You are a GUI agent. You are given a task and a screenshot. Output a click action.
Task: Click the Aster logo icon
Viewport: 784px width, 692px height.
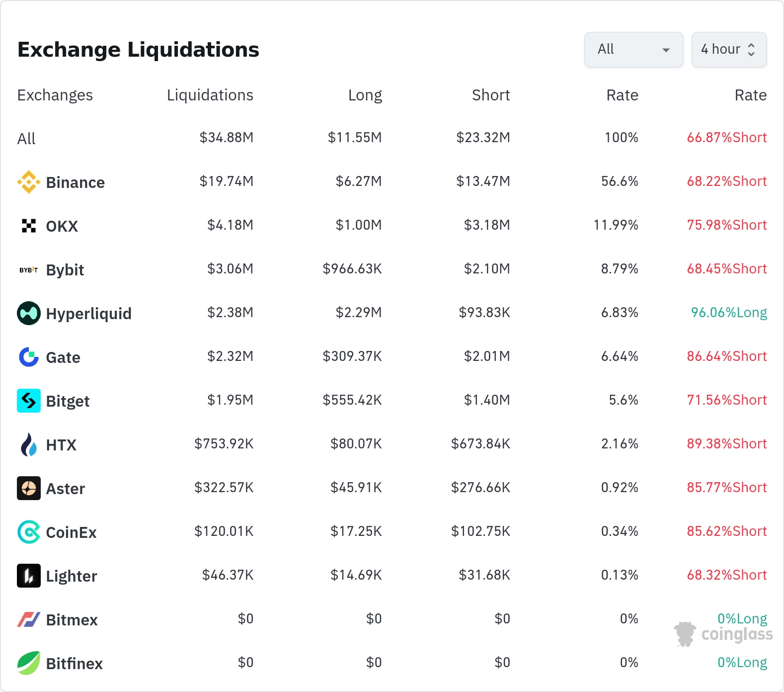pyautogui.click(x=29, y=488)
